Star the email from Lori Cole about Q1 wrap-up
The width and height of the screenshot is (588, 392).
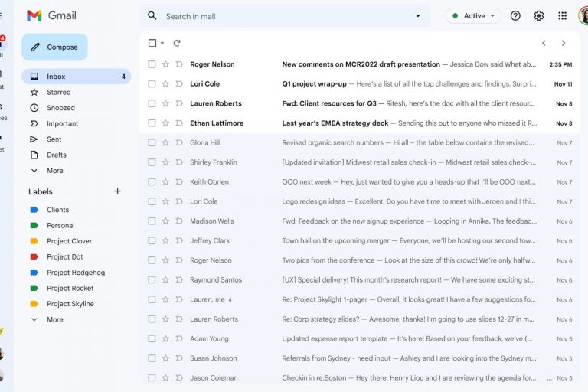[x=165, y=84]
